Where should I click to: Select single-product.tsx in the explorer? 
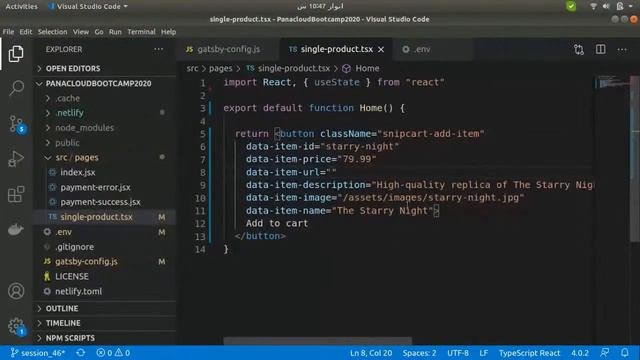(104, 217)
